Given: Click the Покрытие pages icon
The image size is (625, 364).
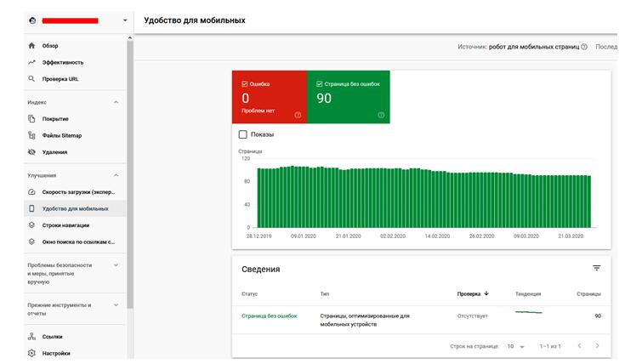Looking at the screenshot, I should coord(32,118).
